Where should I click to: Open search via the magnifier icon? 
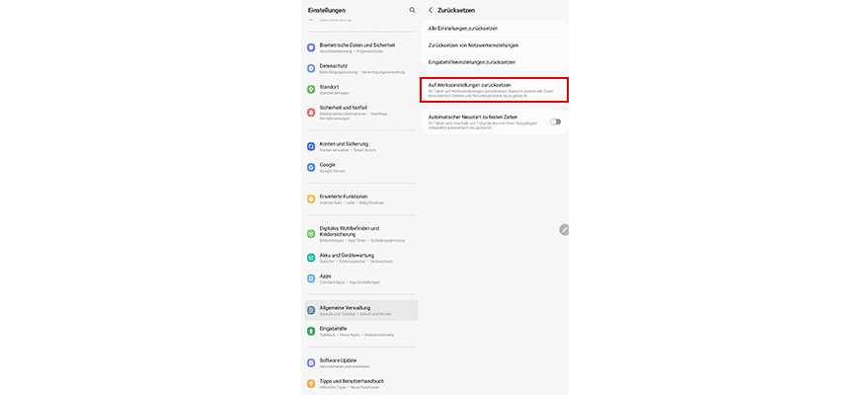412,10
